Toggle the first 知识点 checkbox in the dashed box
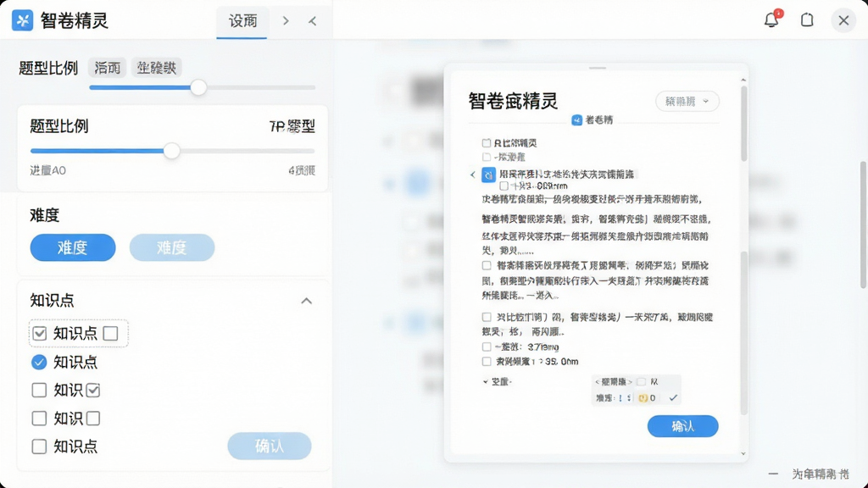The image size is (868, 488). coord(39,333)
